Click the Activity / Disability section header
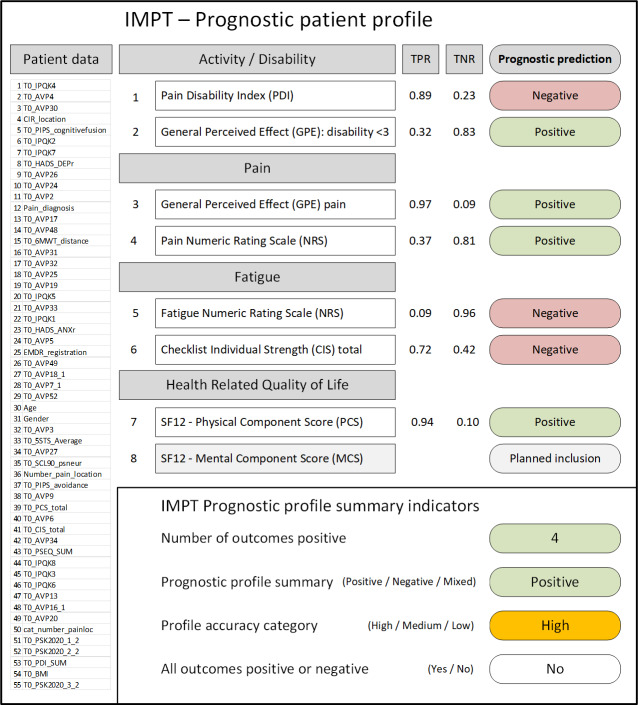Image resolution: width=638 pixels, height=705 pixels. point(258,59)
